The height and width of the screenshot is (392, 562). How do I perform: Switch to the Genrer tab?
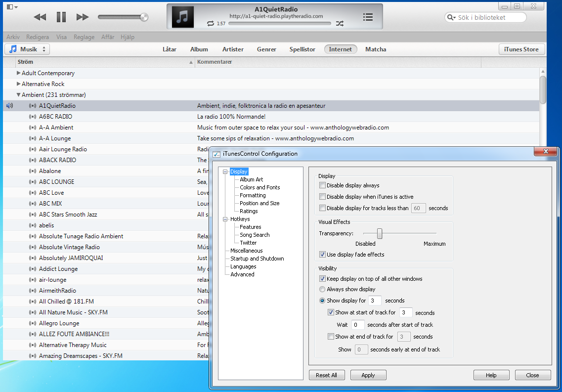point(266,49)
